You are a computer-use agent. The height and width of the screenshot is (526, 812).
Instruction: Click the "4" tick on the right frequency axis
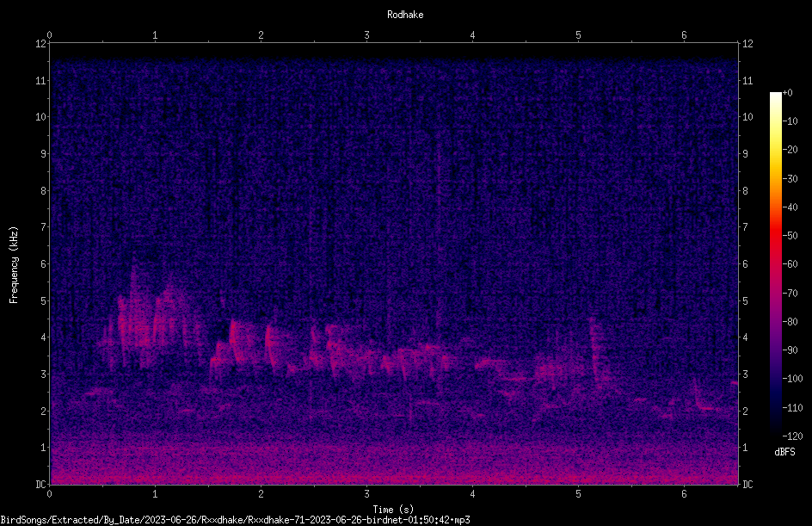click(x=745, y=337)
